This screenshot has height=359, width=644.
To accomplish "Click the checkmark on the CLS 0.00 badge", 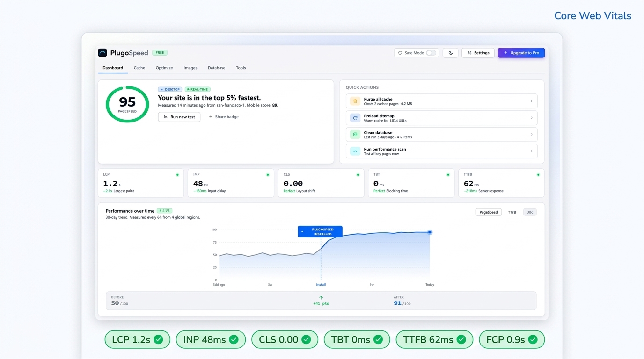I will (x=306, y=339).
